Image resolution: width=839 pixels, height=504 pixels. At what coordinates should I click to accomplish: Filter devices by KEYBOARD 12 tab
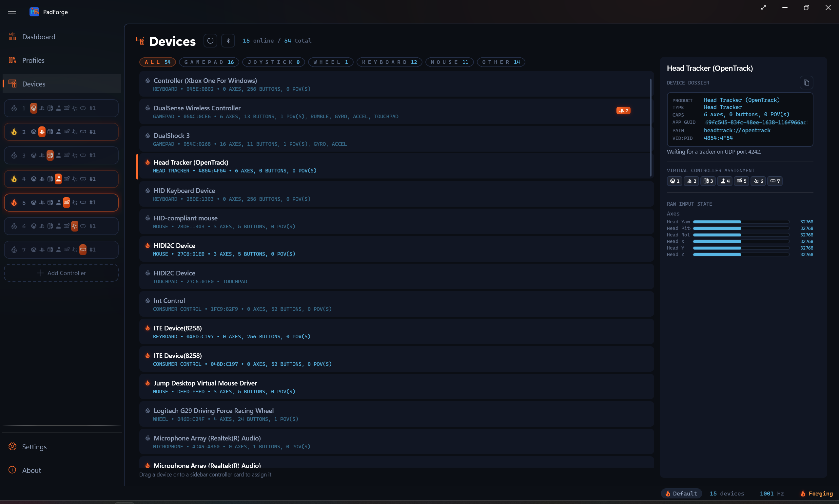[389, 62]
